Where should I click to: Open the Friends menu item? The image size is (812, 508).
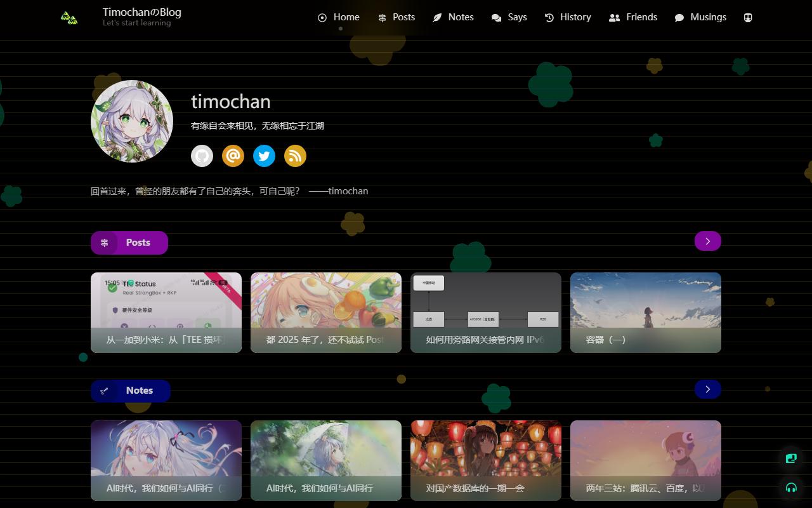pos(633,18)
